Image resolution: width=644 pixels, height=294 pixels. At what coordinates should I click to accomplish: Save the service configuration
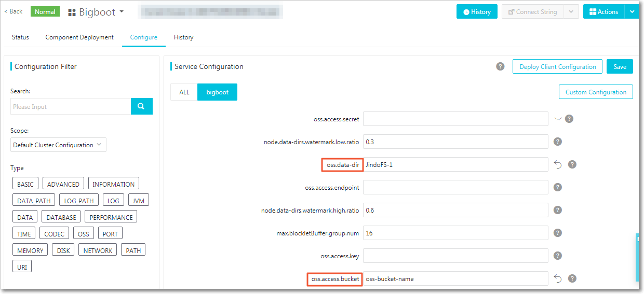tap(620, 66)
